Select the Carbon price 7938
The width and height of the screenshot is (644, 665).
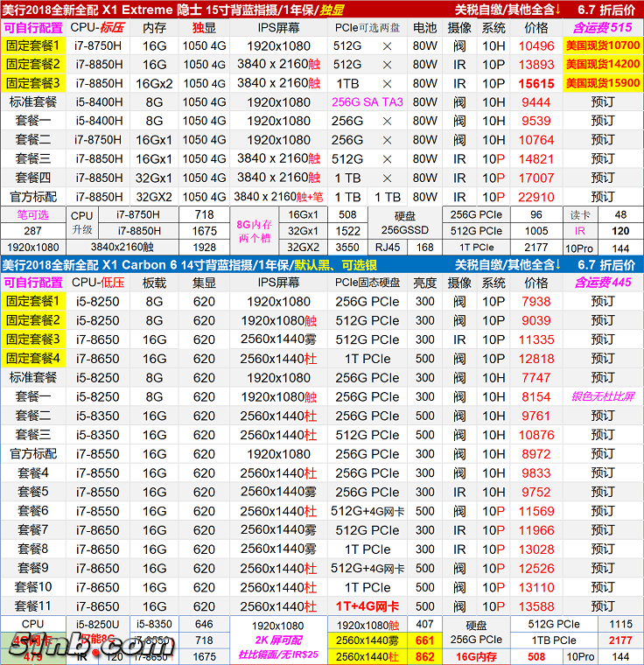[536, 302]
